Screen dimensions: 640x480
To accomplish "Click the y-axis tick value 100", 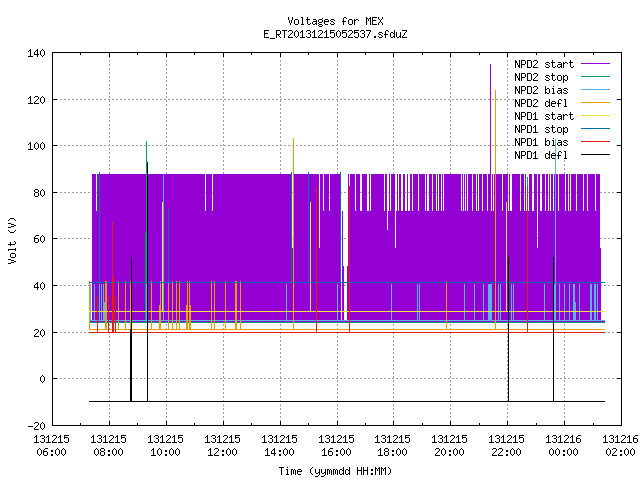I will [36, 146].
